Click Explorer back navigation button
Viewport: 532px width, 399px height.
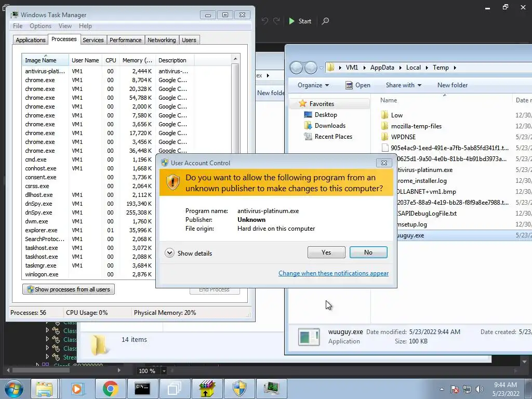tap(296, 68)
